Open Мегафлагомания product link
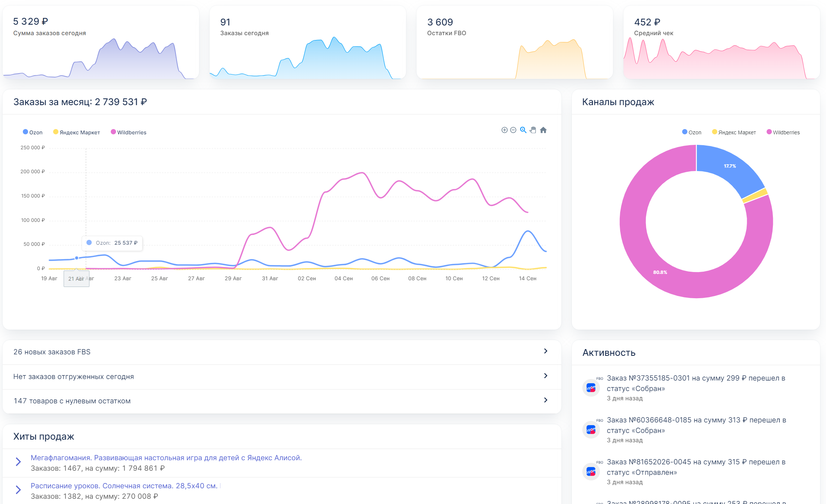Image resolution: width=826 pixels, height=504 pixels. click(166, 458)
